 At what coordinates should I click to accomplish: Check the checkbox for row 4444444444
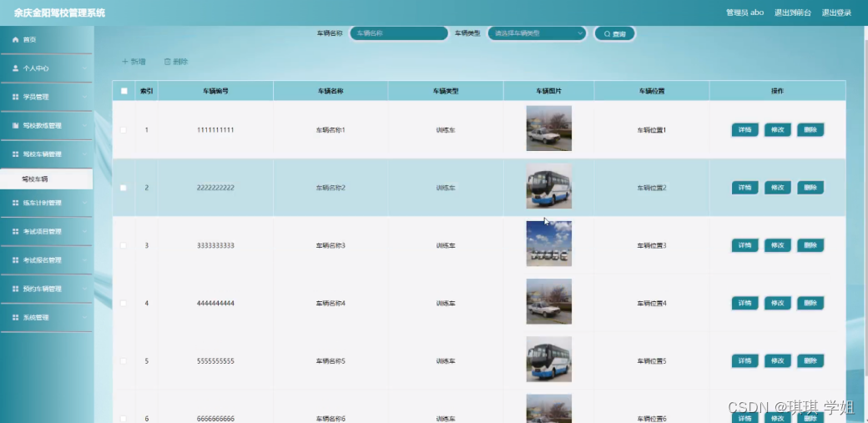coord(124,304)
